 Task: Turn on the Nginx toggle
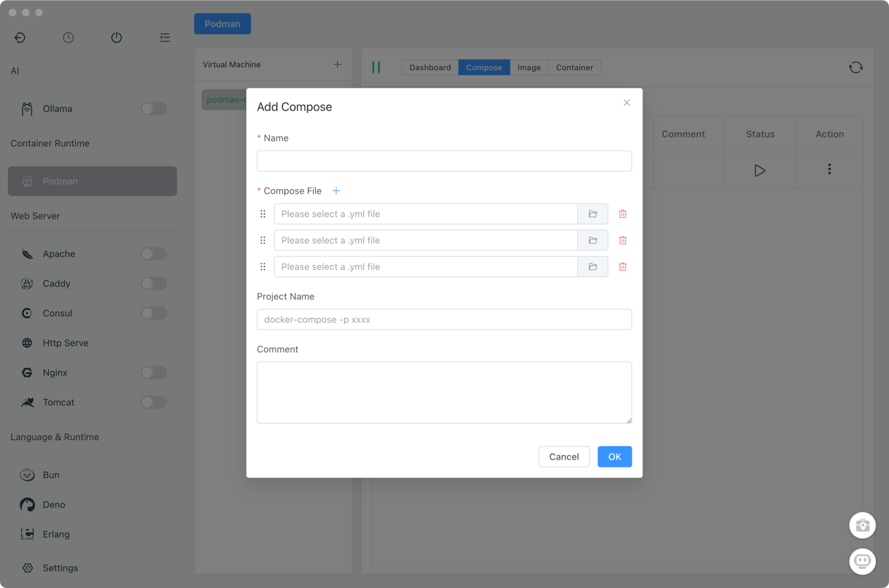coord(153,373)
